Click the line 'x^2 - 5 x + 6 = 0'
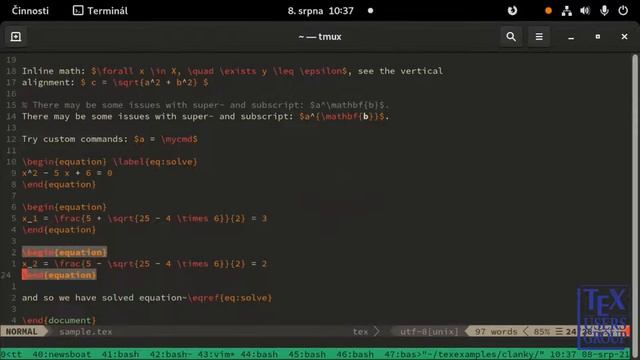The image size is (640, 360). 67,173
